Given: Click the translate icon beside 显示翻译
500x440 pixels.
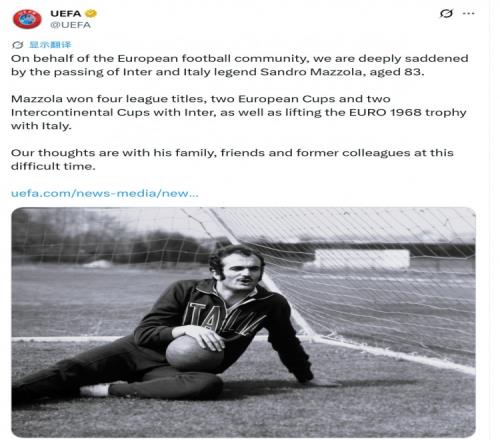Looking at the screenshot, I should [17, 45].
